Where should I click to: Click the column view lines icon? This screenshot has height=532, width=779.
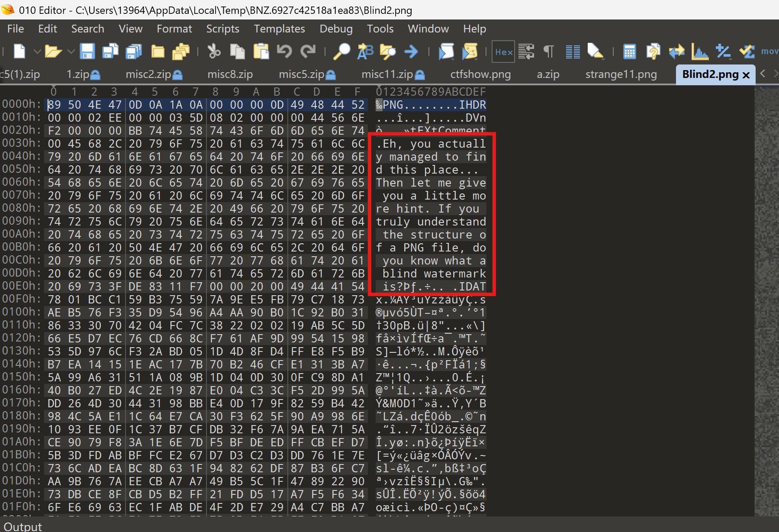[x=573, y=52]
